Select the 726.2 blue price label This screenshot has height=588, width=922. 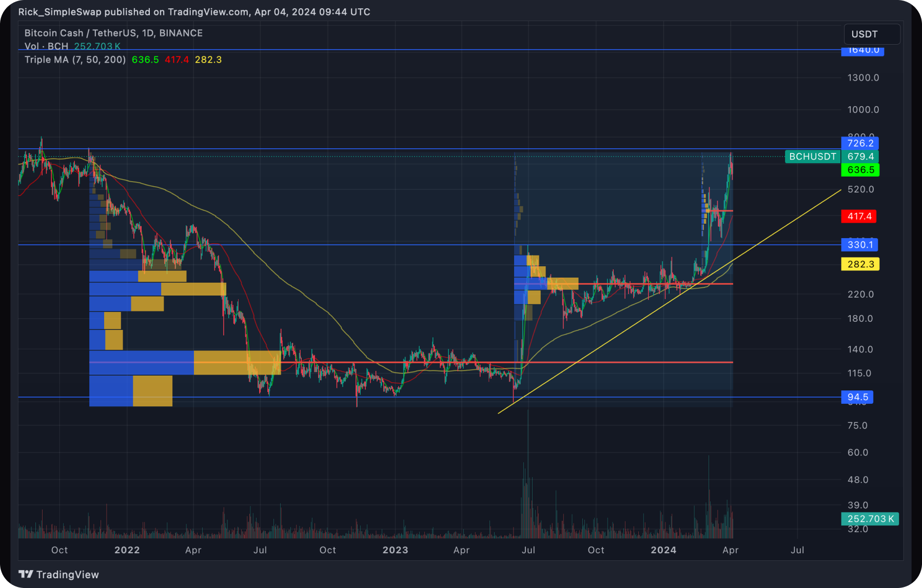860,143
